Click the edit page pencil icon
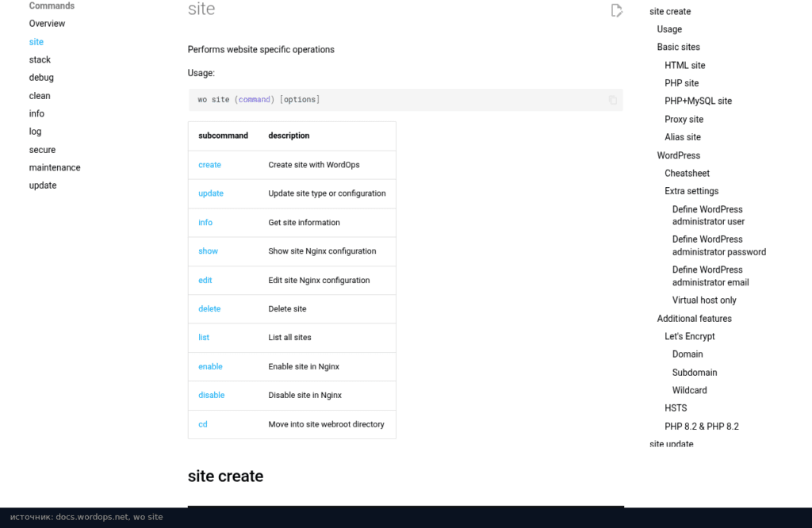Screen dimensions: 812x528 click(x=616, y=10)
